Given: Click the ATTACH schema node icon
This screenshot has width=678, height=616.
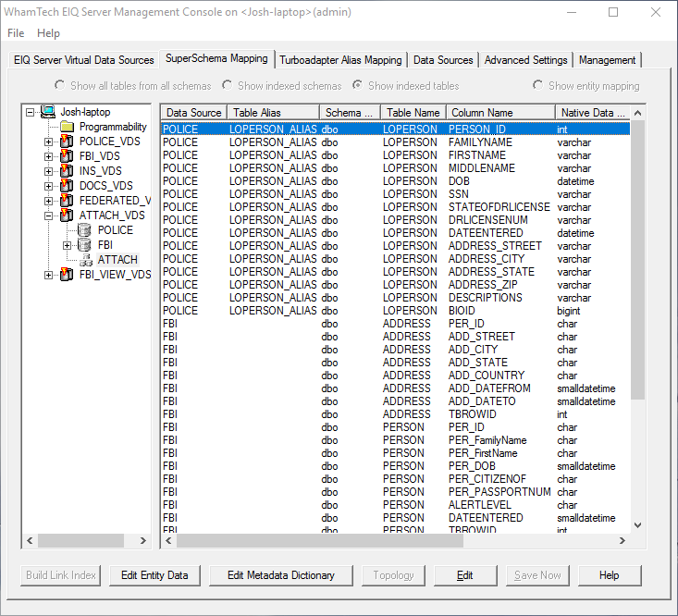Looking at the screenshot, I should tap(86, 260).
